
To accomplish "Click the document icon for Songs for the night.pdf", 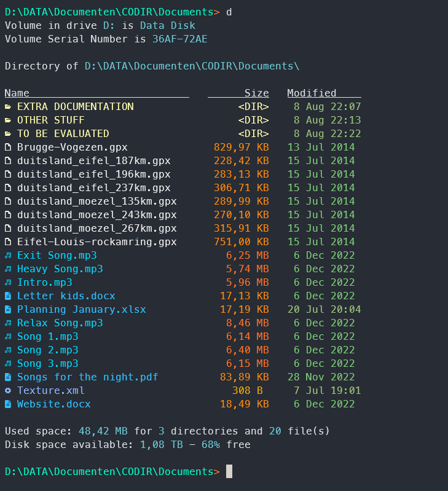I will (x=8, y=377).
